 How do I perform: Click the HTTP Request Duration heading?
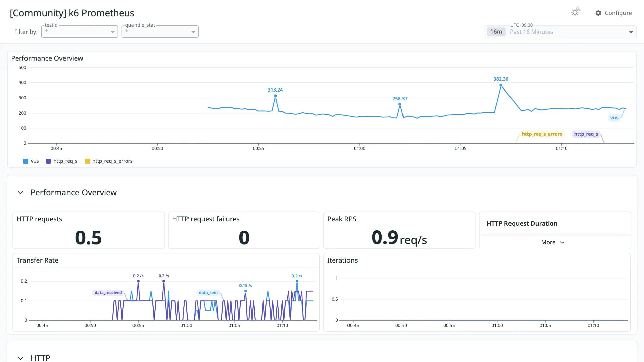(x=522, y=224)
